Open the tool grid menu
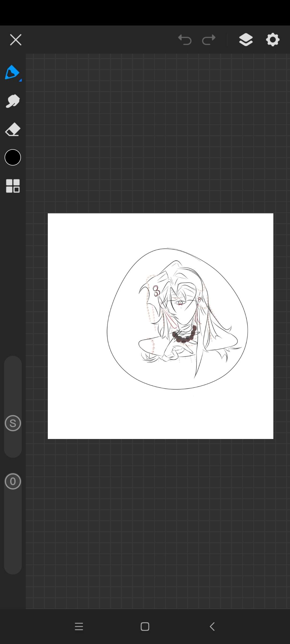 pos(13,186)
